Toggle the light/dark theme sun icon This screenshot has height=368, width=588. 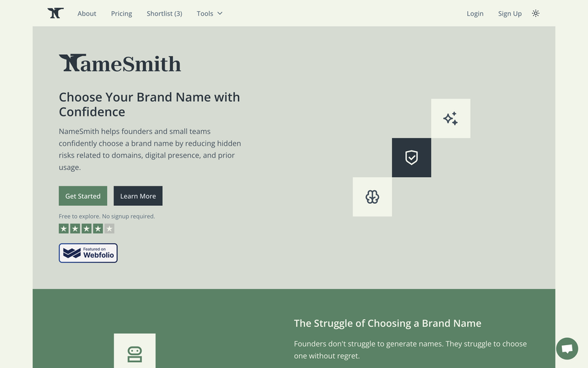click(536, 14)
